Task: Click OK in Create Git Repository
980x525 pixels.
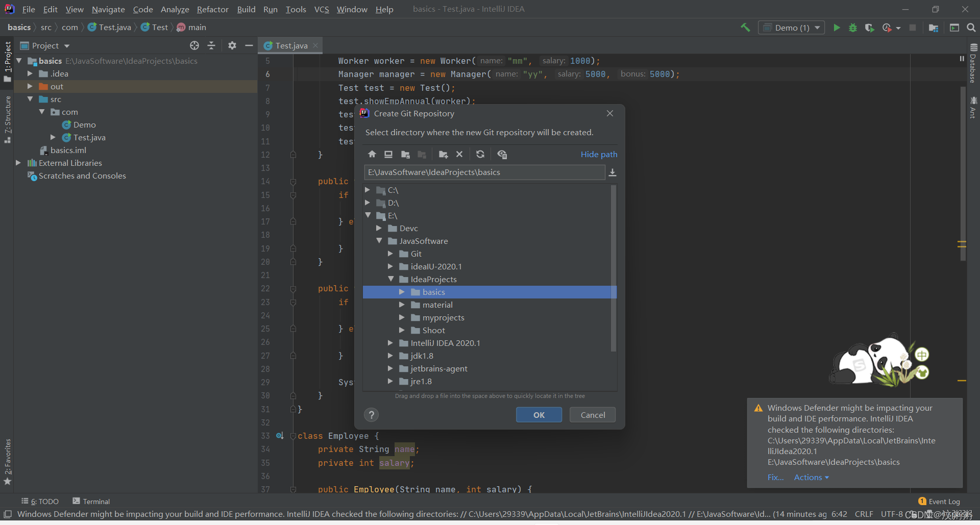Action: tap(539, 415)
